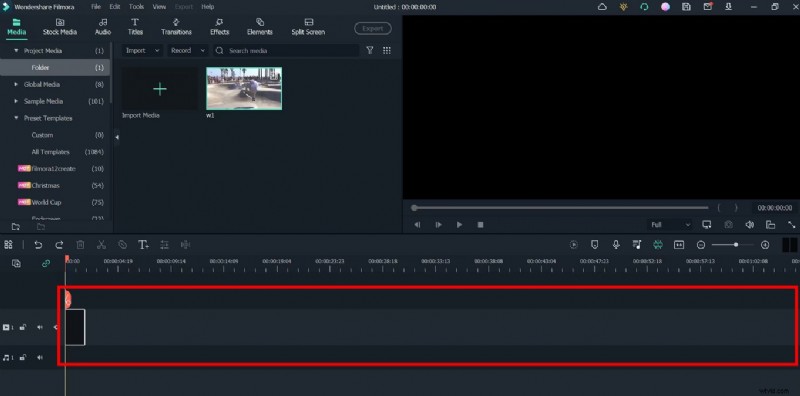Zoom out the timeline
Viewport: 800px width, 396px height.
pyautogui.click(x=701, y=245)
